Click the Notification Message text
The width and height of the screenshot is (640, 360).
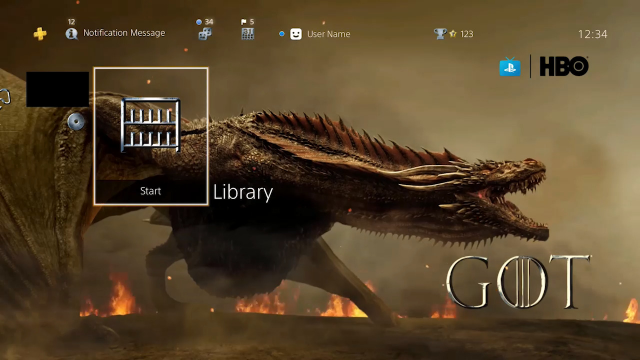click(124, 33)
